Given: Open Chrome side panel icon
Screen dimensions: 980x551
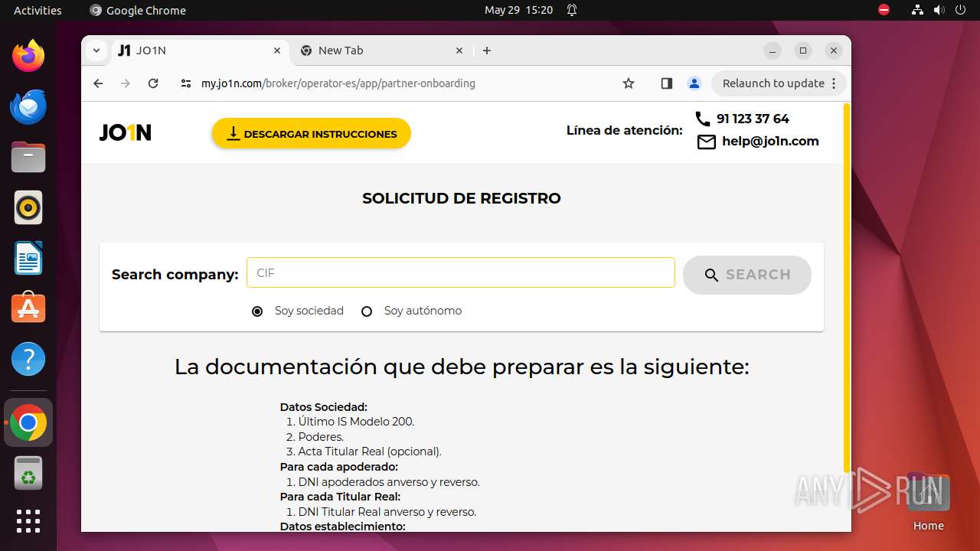Looking at the screenshot, I should pyautogui.click(x=667, y=83).
